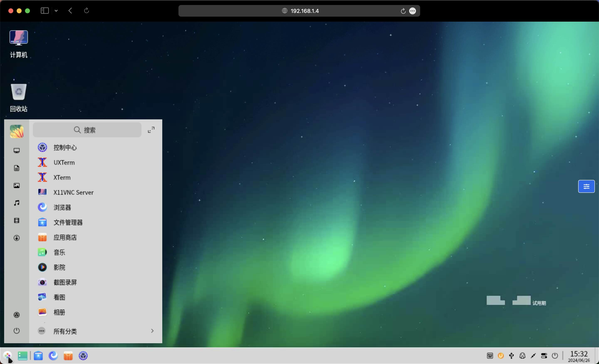Open the 影院 movie player icon

42,267
